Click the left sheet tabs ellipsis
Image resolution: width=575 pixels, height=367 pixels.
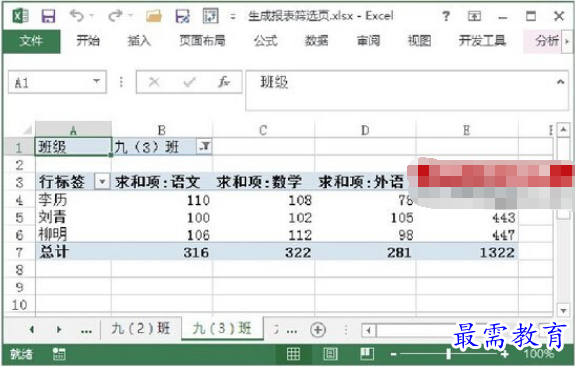pos(86,331)
